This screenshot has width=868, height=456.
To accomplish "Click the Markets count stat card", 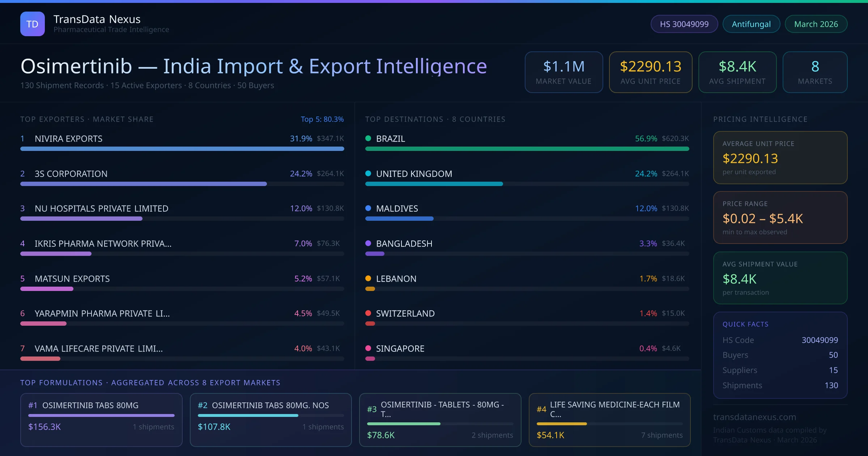I will 815,72.
